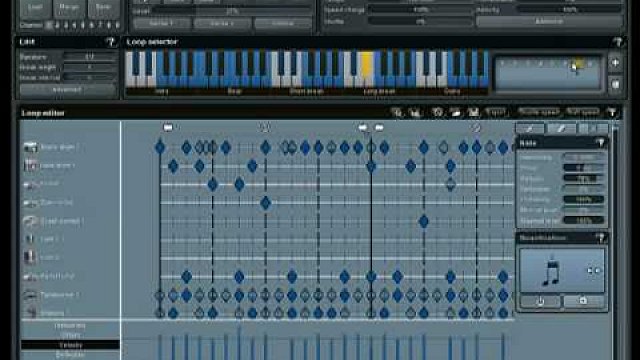Viewport: 640px width, 360px height.
Task: Select channel 1 in the Channel row
Action: point(49,25)
